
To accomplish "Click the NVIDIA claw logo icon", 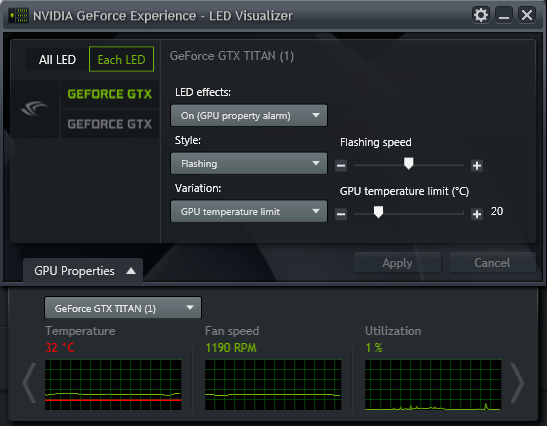I will click(x=34, y=108).
